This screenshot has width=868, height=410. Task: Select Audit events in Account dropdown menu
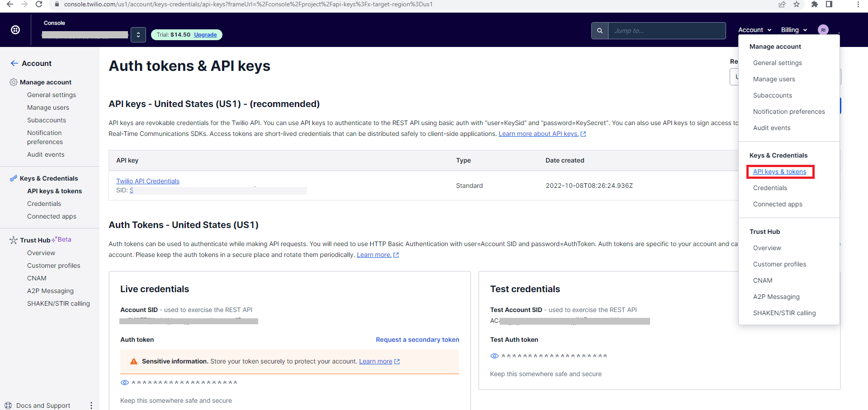(772, 128)
